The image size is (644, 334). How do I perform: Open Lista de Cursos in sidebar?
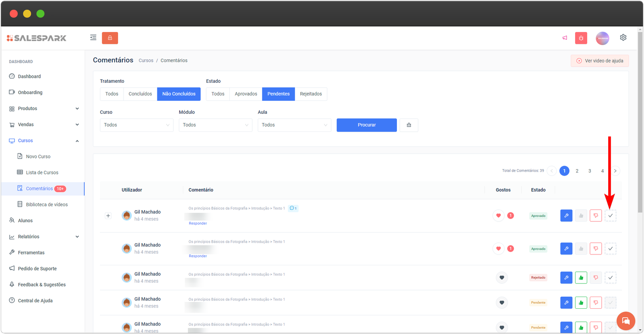tap(42, 172)
